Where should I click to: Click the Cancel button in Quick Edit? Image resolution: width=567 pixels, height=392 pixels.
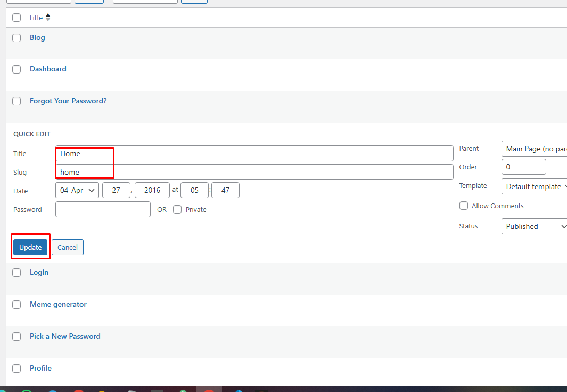[68, 247]
